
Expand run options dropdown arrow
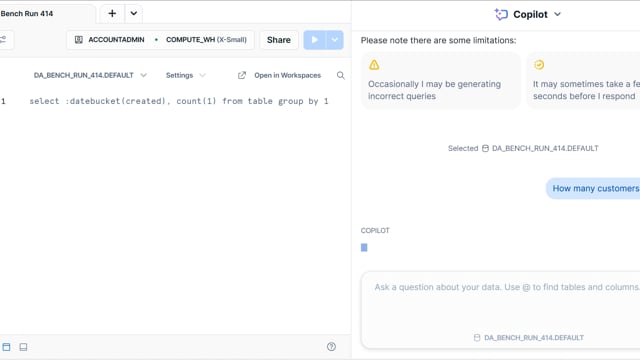335,40
